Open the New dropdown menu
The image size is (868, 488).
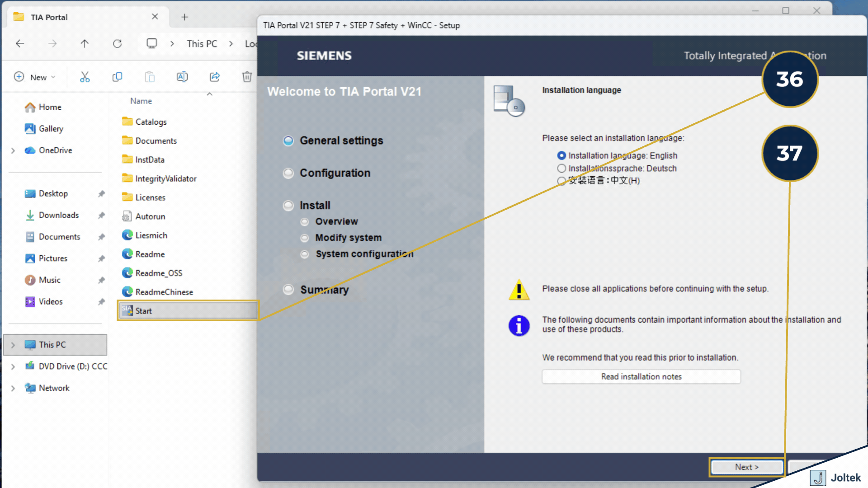pos(35,77)
